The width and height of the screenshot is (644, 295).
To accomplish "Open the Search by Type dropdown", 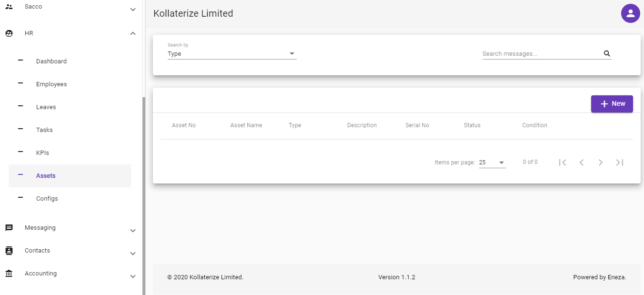I will [232, 54].
